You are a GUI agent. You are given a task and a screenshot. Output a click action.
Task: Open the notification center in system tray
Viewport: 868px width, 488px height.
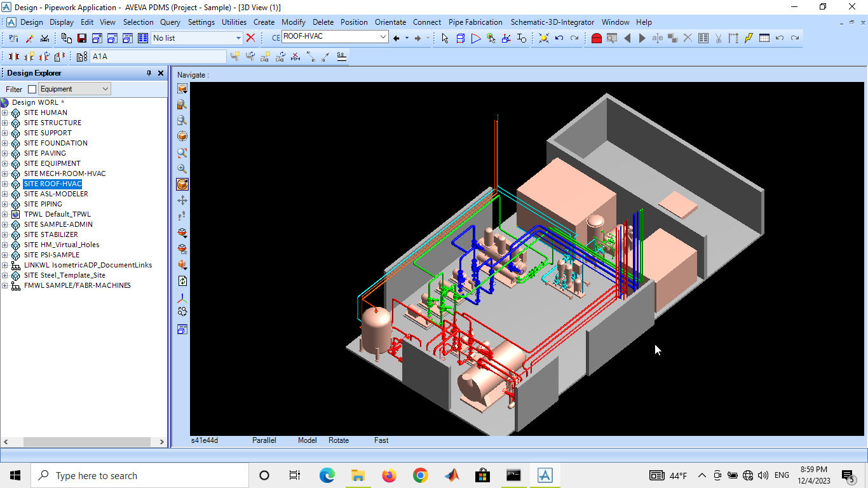(x=848, y=475)
